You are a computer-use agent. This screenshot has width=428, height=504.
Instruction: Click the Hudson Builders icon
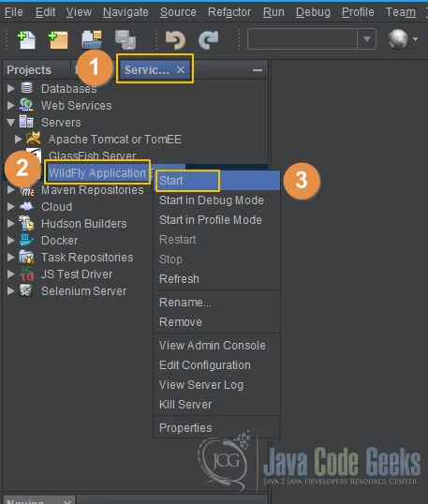point(26,223)
